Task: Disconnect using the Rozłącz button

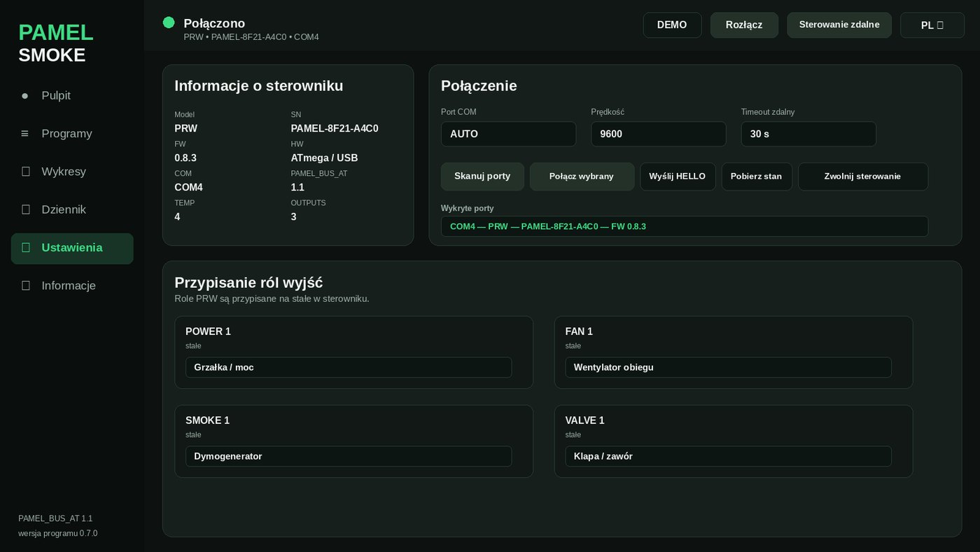Action: point(744,25)
